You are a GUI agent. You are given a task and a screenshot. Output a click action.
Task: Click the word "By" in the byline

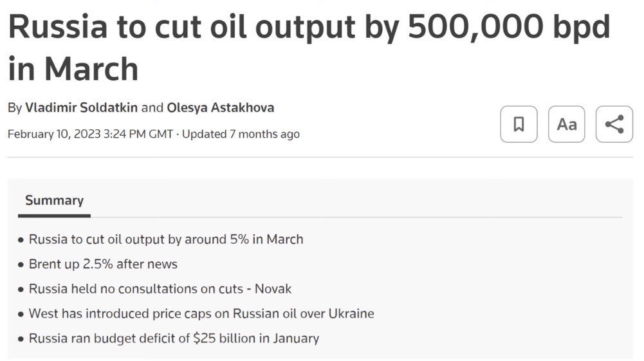15,108
